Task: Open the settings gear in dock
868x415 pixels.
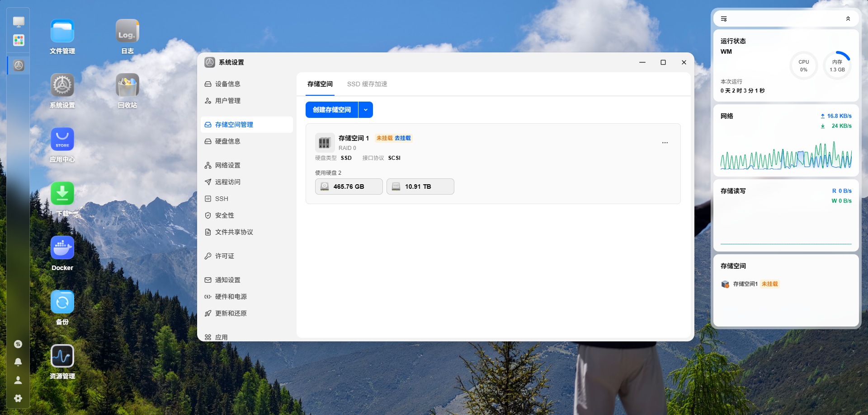Action: 18,398
